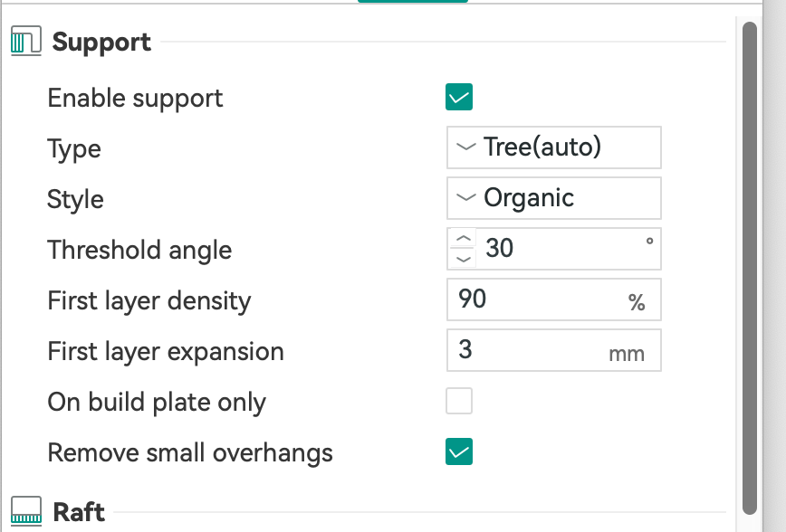Click the Enable support label
786x532 pixels.
(135, 98)
